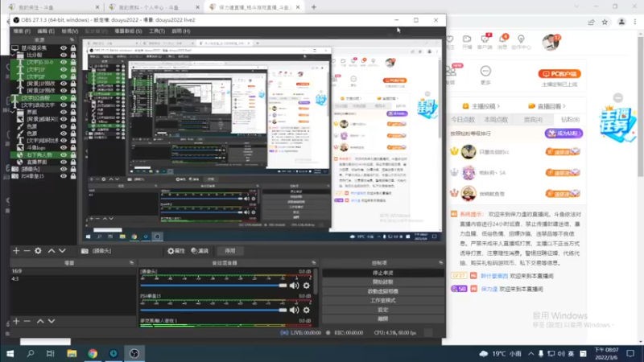644x362 pixels.
Task: Pop out the 音效混音器 mixer dock
Action: coord(314,263)
